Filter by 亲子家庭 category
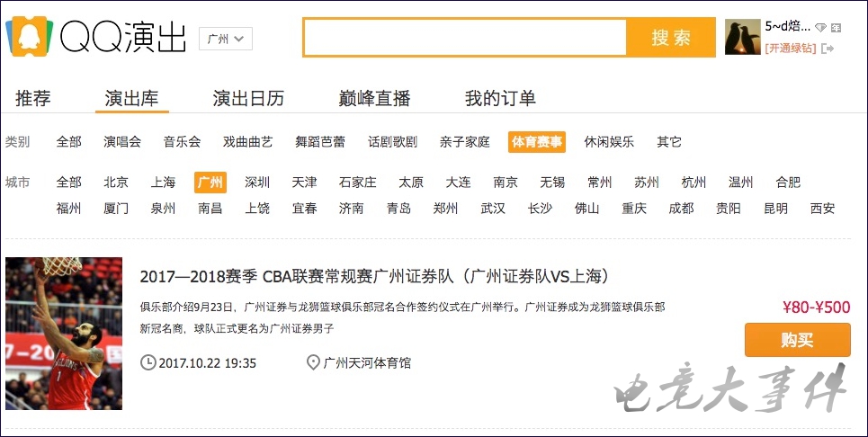Screen dimensions: 868x437 (464, 141)
